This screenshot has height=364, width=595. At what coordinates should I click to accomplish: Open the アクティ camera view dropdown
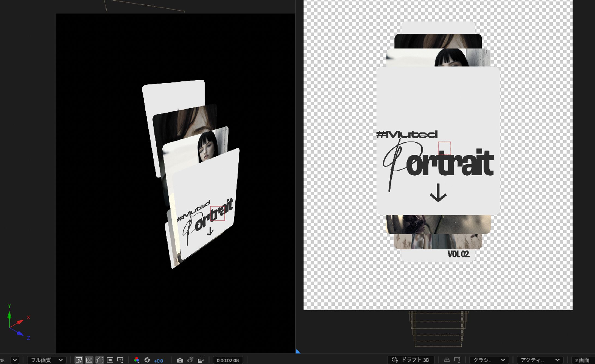pos(540,360)
